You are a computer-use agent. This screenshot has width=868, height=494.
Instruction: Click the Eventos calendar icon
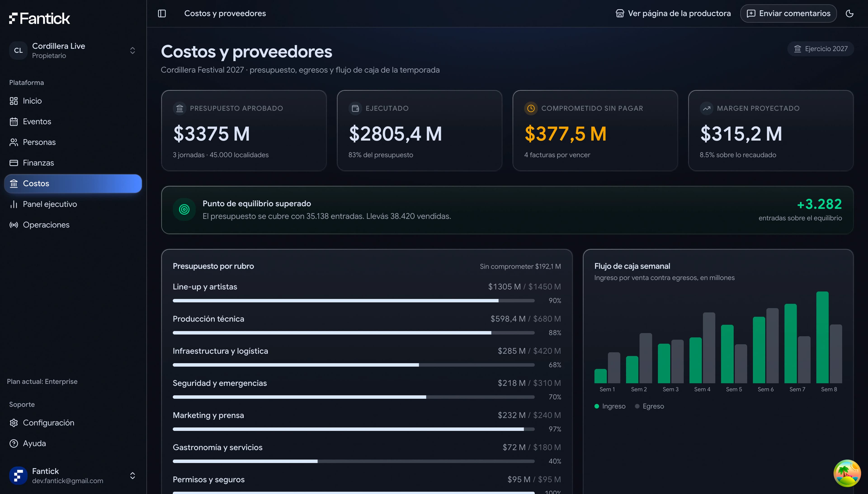(x=14, y=122)
